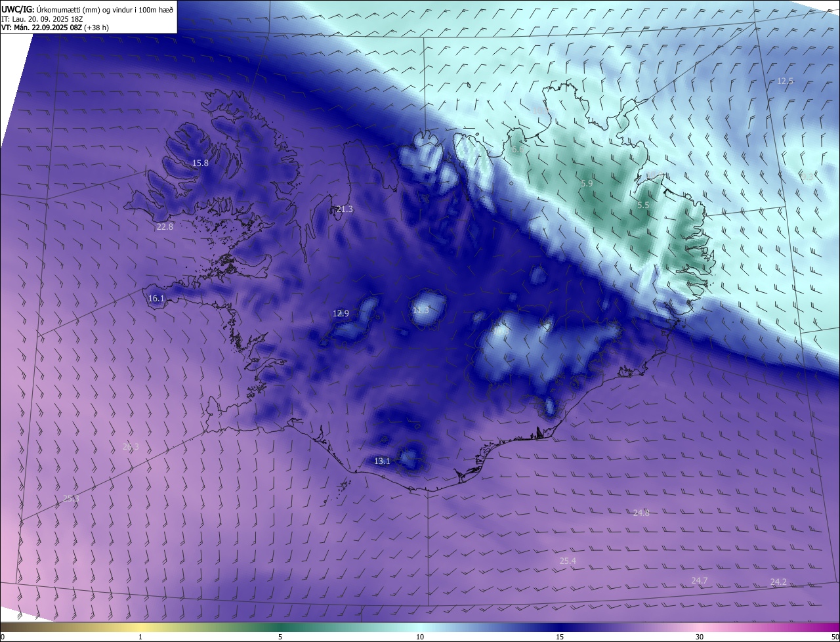Click the 15.8 value in the Westfjords
Screen dimensions: 840x642
200,163
